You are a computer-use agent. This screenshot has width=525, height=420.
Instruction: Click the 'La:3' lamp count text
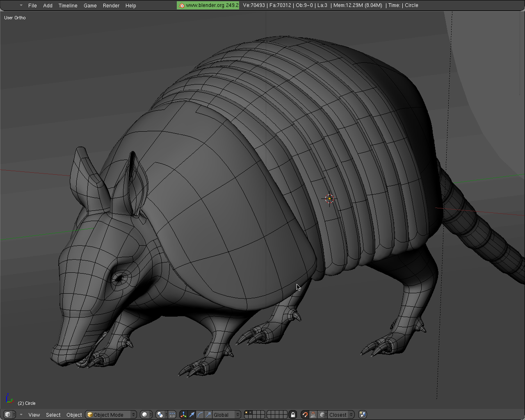(322, 5)
